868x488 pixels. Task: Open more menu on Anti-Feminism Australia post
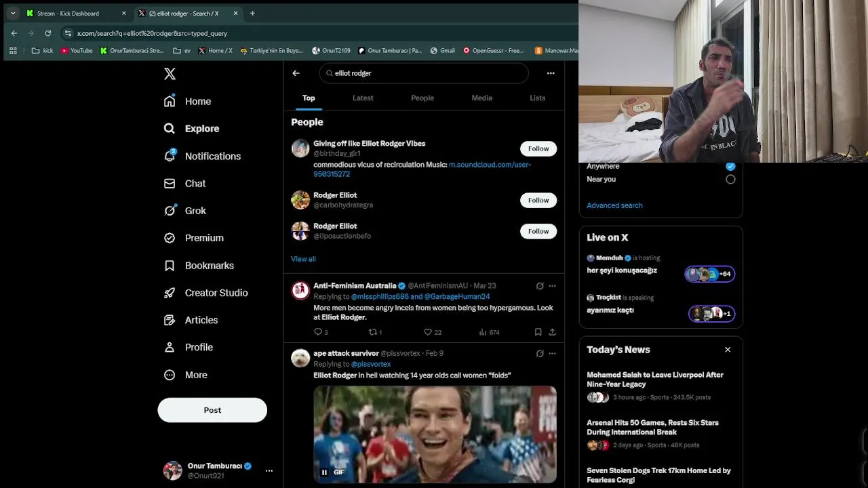[x=552, y=286]
